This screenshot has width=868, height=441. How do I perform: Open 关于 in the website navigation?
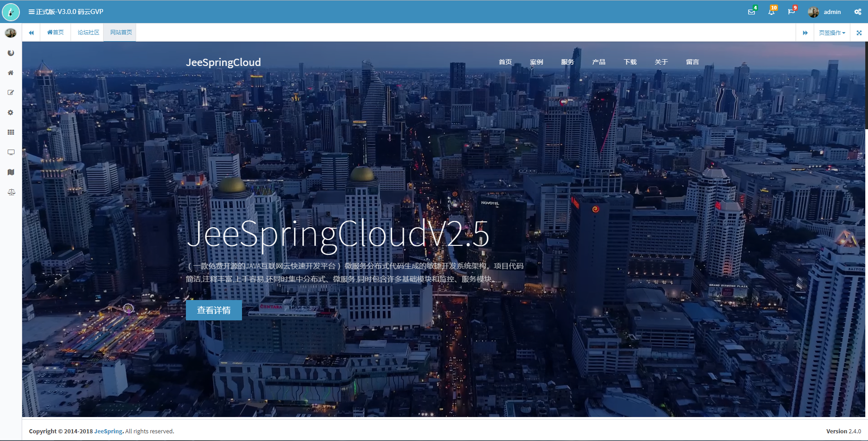tap(661, 62)
